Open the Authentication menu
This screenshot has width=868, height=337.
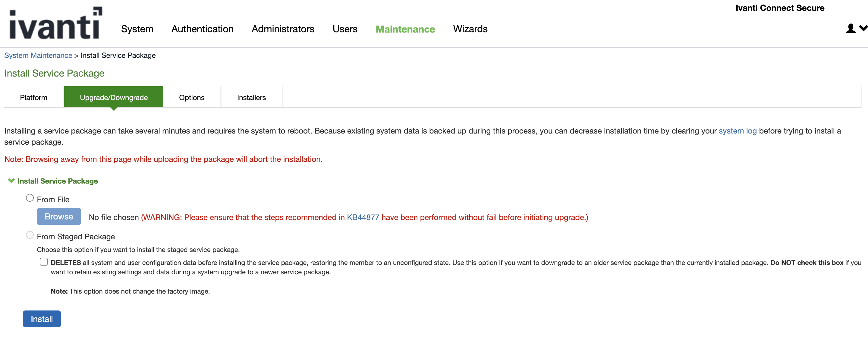click(x=202, y=29)
